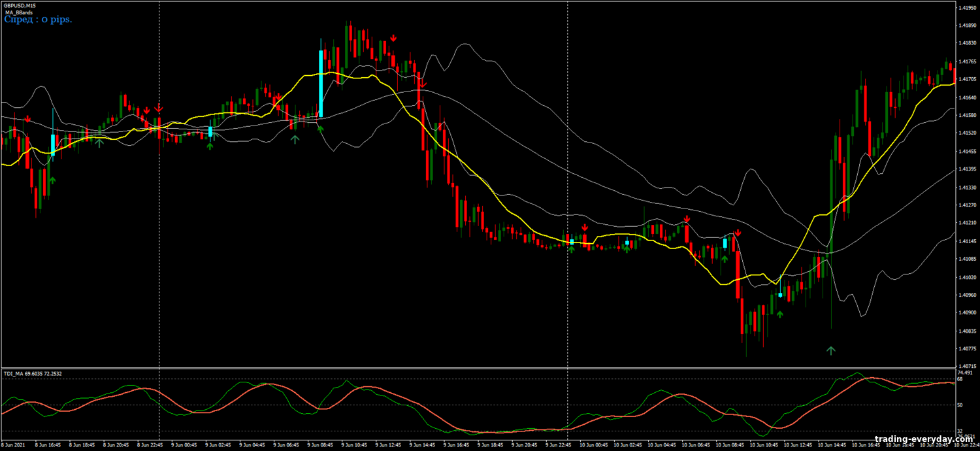
Task: Select the 1.40775 price label
Action: point(966,349)
